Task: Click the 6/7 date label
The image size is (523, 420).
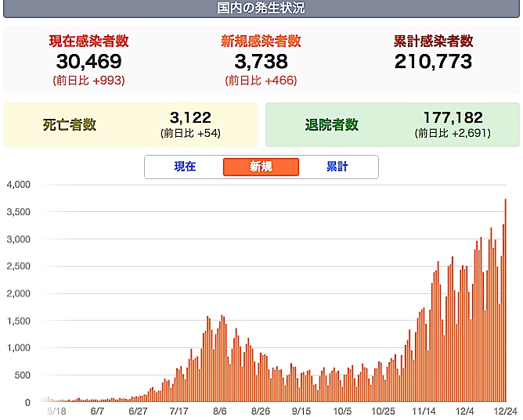Action: 97,411
